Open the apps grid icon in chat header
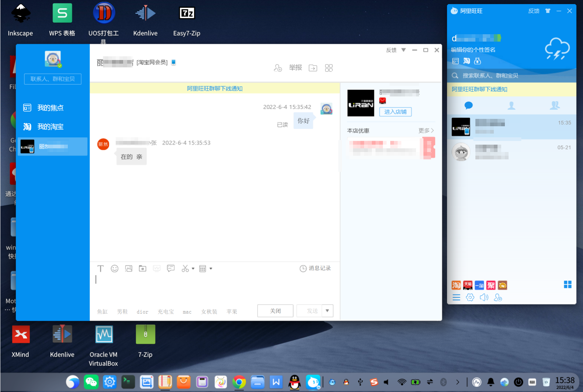This screenshot has width=583, height=392. pyautogui.click(x=329, y=68)
